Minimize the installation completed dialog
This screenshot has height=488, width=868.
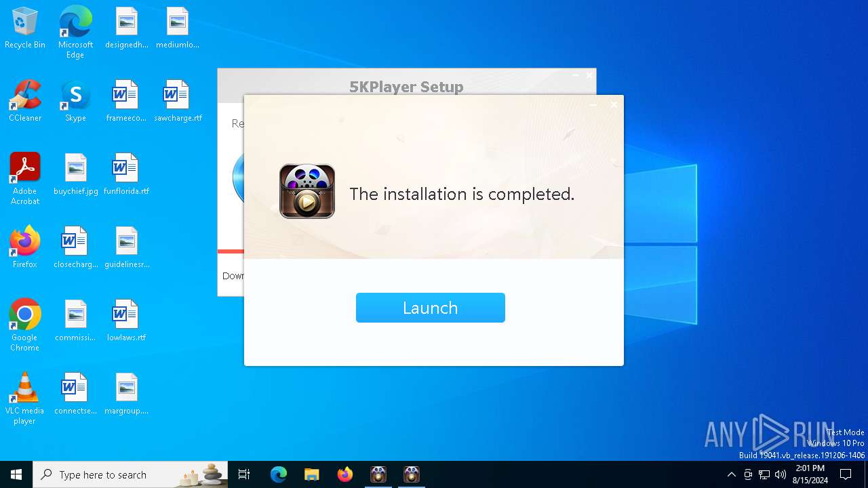tap(593, 105)
